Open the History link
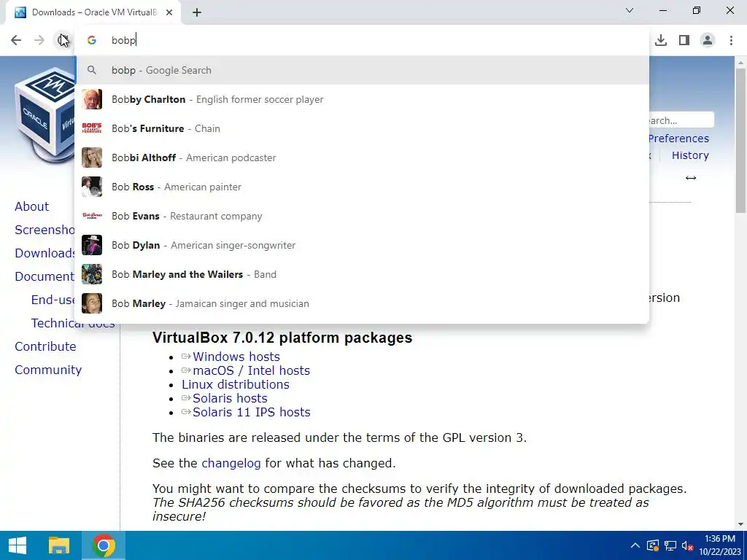The image size is (747, 560). click(690, 155)
